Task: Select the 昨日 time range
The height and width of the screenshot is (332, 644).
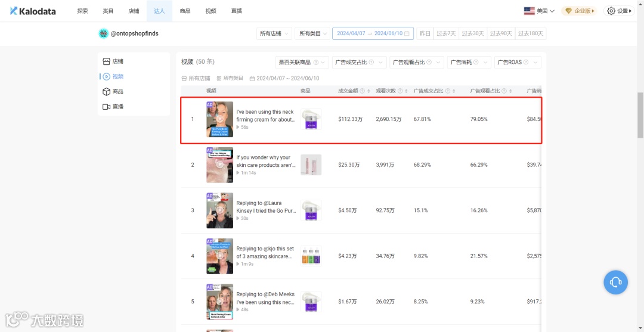Action: point(425,33)
